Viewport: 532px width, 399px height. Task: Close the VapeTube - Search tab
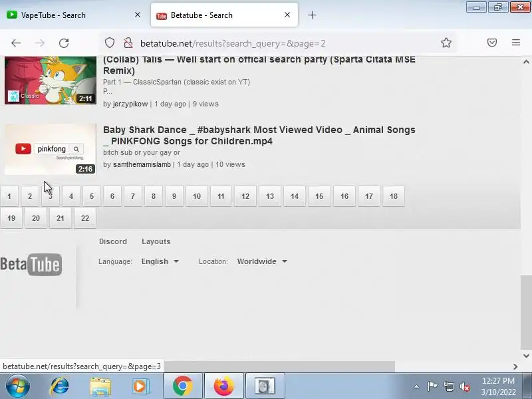click(138, 15)
